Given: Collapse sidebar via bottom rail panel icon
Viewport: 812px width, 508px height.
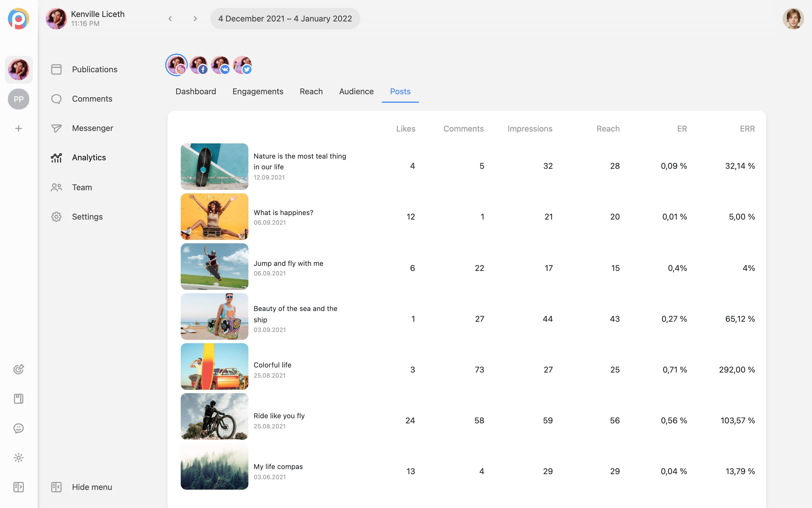Looking at the screenshot, I should (x=18, y=487).
